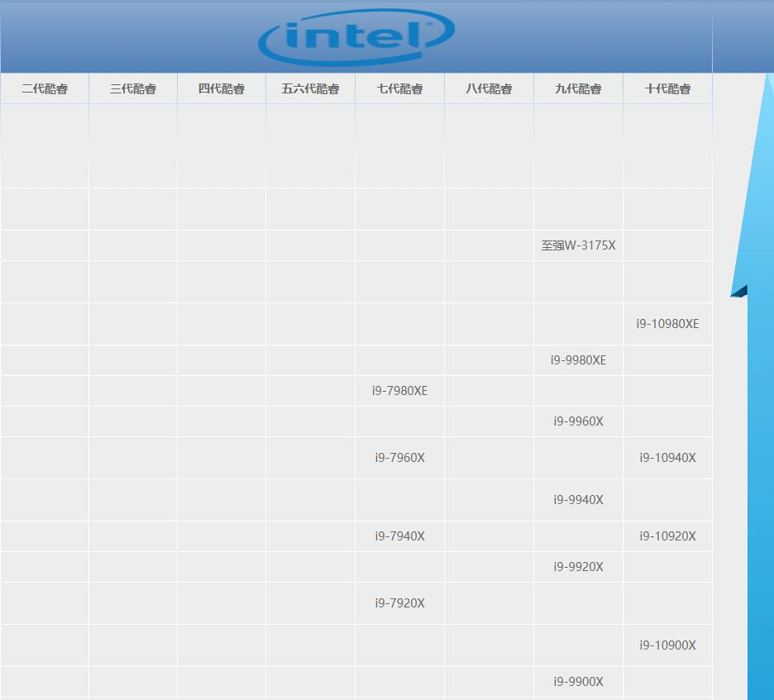
Task: Click the 十代酷睿 column header
Action: click(666, 88)
